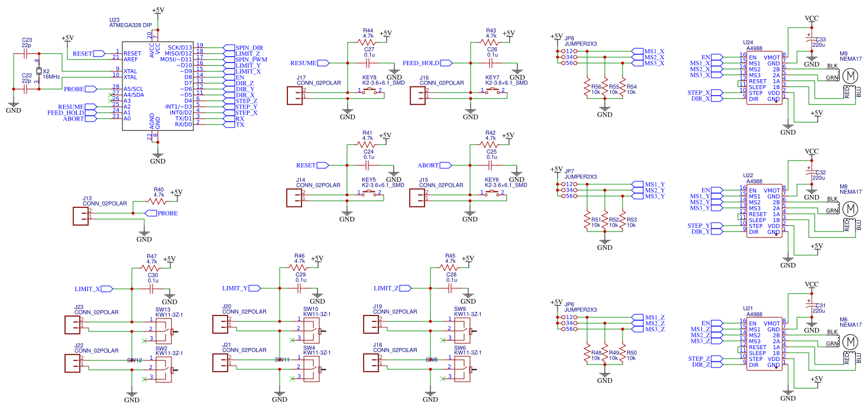Select limit switch SW13 symbol
Image resolution: width=868 pixels, height=410 pixels.
164,332
